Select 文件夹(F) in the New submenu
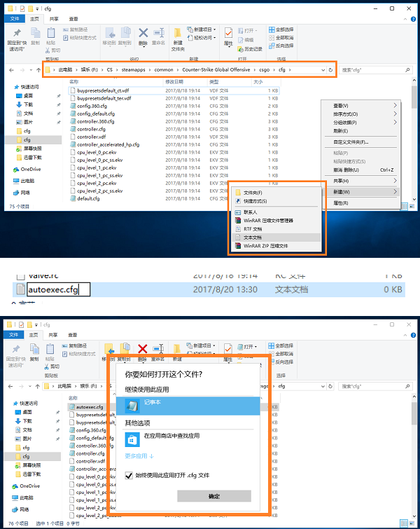 (x=276, y=193)
